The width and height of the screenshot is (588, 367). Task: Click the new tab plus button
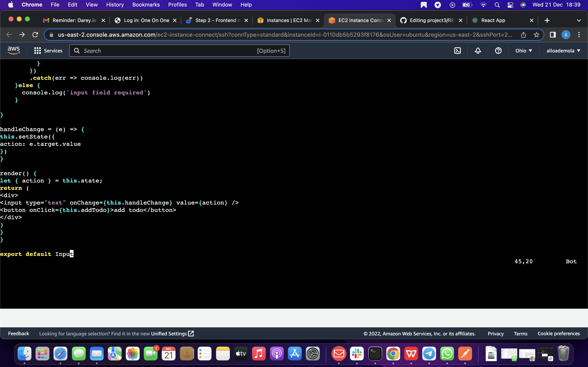tap(547, 20)
